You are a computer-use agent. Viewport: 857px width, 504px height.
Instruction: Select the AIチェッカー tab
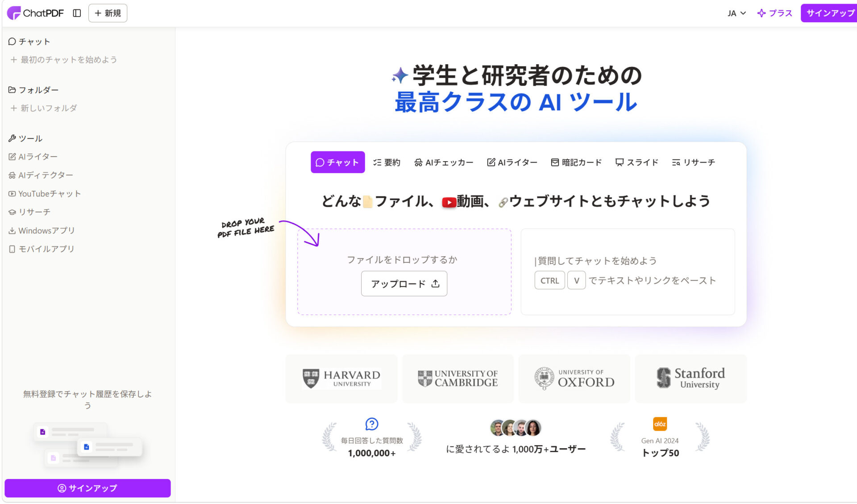[x=444, y=162]
